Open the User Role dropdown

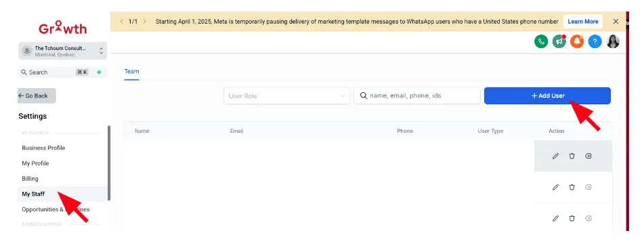[286, 96]
